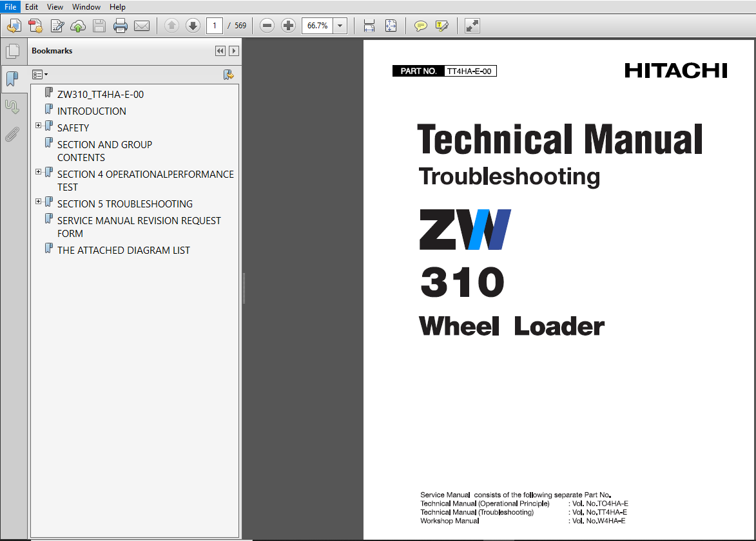The image size is (756, 541).
Task: Open the Attachments paperclip panel icon
Action: click(12, 135)
